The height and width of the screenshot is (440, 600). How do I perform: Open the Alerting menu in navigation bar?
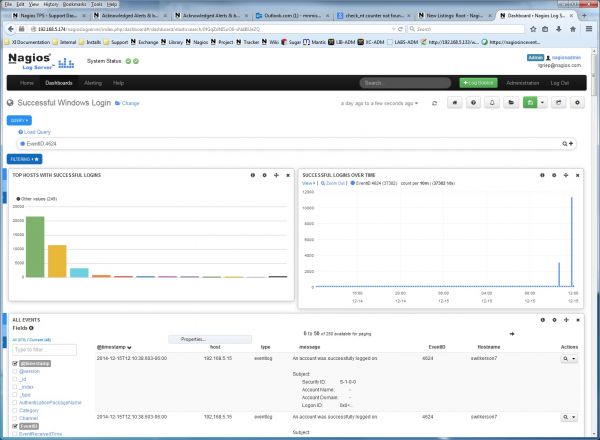91,82
